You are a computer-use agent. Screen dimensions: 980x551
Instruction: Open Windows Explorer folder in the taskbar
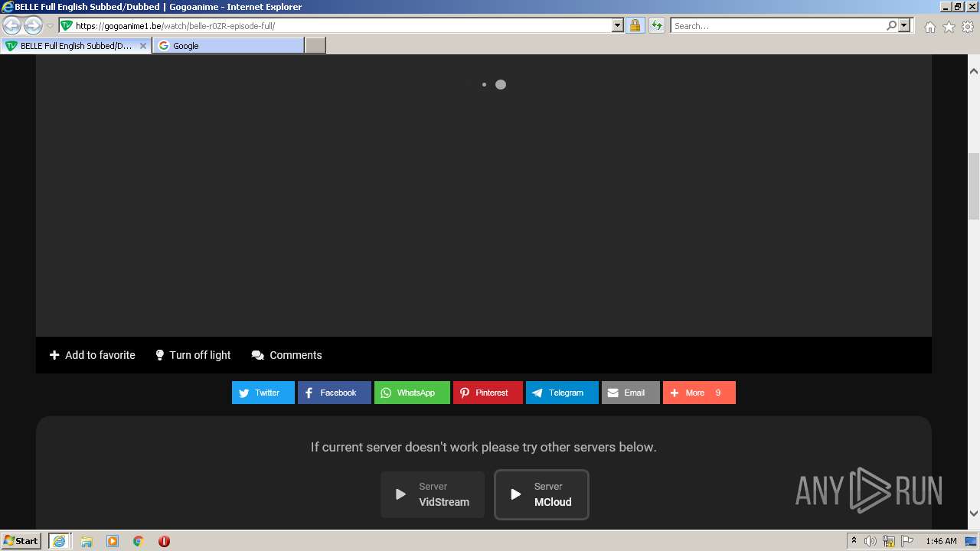[87, 541]
